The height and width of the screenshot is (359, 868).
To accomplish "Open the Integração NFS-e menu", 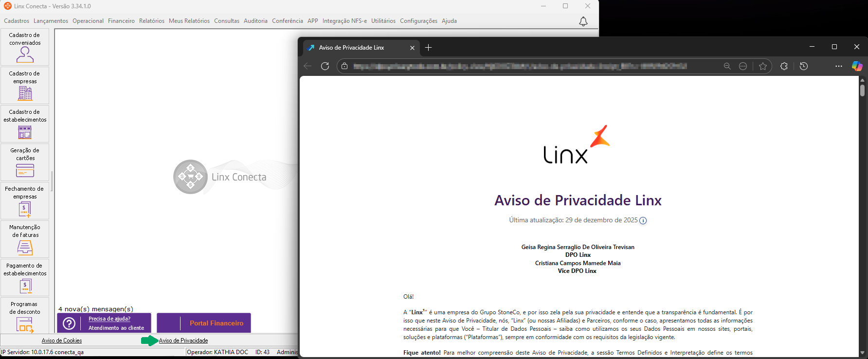I will pyautogui.click(x=344, y=21).
